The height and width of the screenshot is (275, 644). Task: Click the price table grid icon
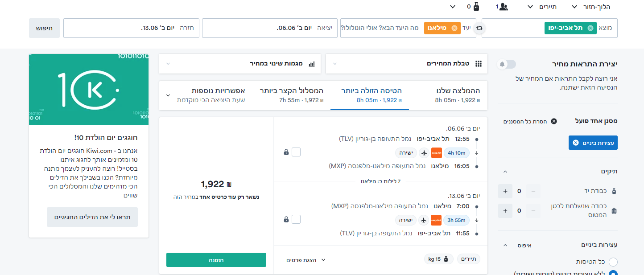(x=479, y=64)
